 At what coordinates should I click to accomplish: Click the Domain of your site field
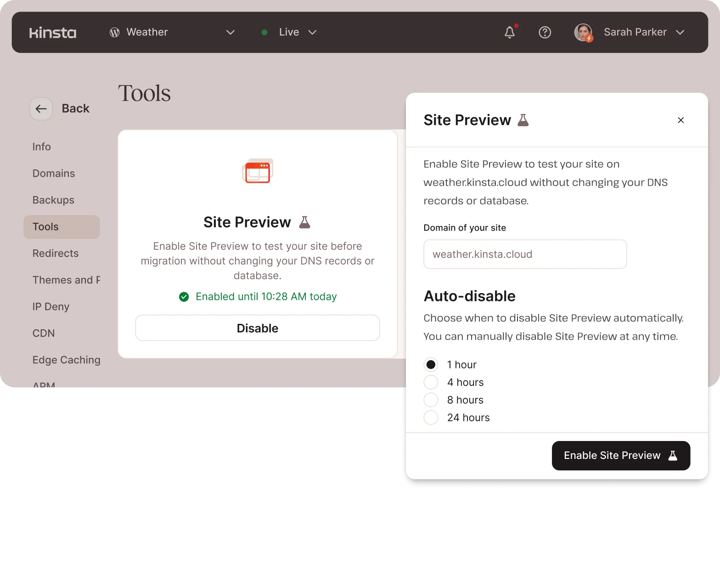click(525, 254)
